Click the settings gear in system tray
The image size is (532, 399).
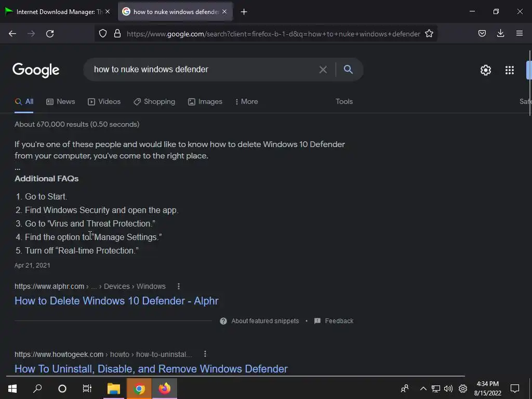pyautogui.click(x=463, y=389)
